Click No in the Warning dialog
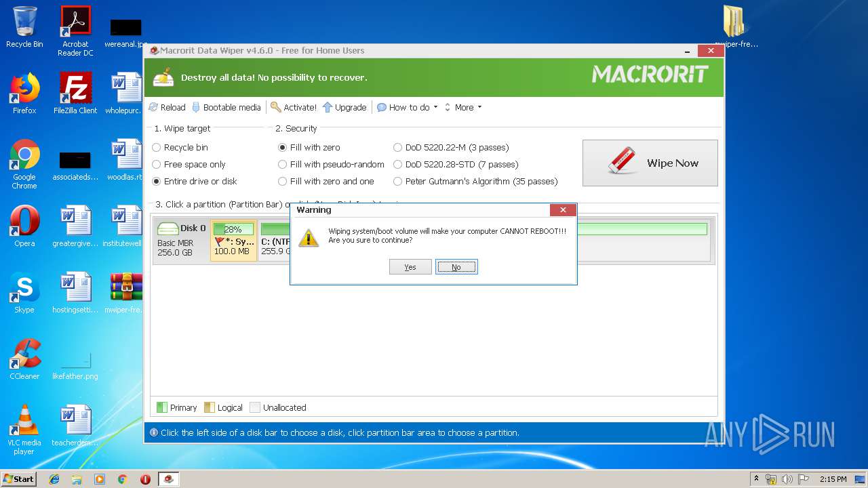 point(456,267)
